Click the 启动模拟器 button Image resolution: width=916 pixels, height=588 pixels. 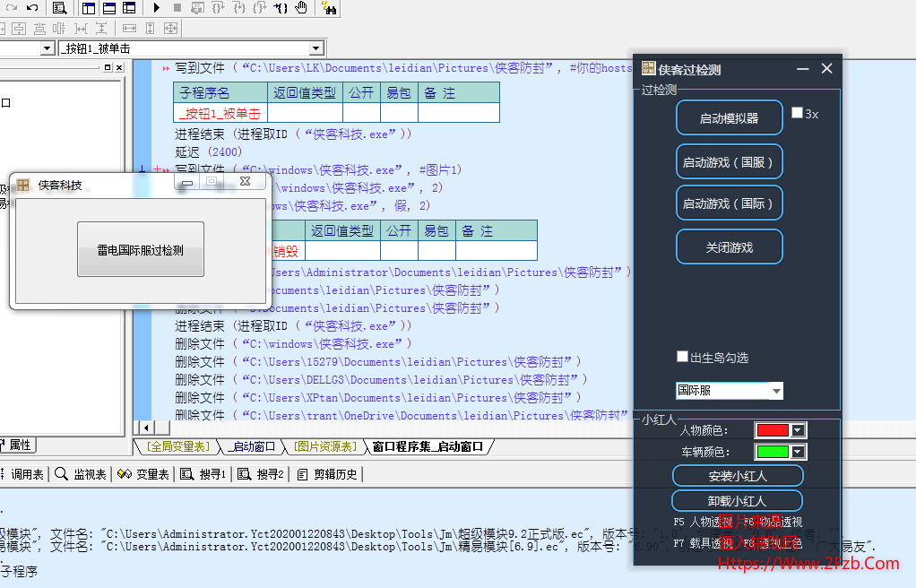click(x=729, y=118)
